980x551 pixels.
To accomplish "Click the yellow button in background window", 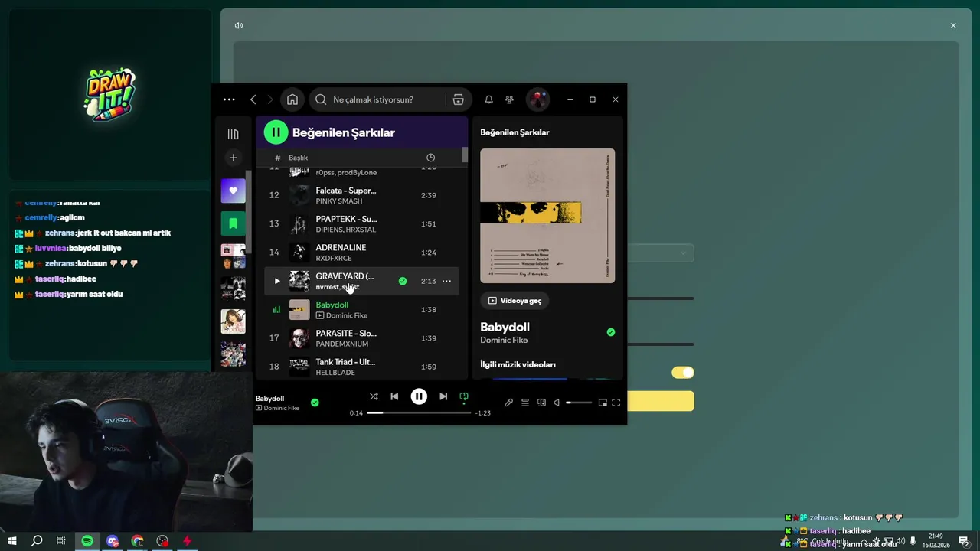I will 661,401.
